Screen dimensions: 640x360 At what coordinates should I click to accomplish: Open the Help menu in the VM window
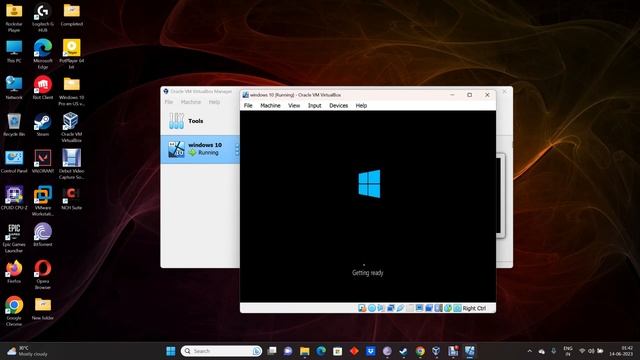coord(361,105)
